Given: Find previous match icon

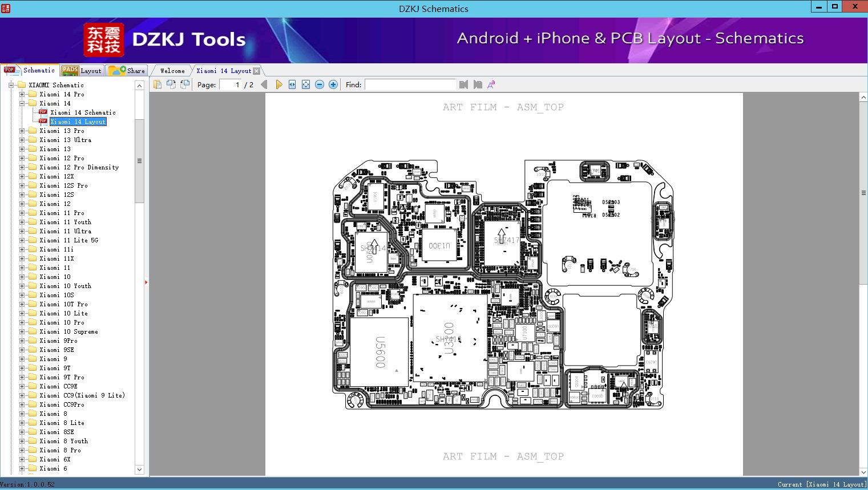Looking at the screenshot, I should coord(463,84).
